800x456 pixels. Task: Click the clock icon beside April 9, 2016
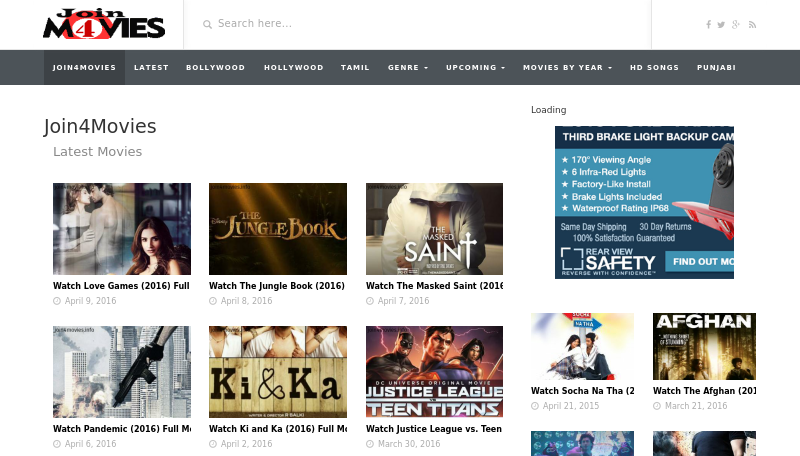57,301
